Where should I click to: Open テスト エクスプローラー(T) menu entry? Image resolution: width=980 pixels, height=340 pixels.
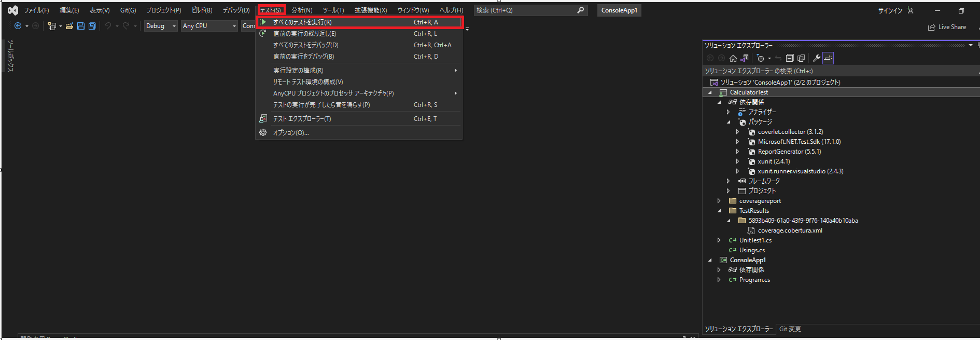[x=359, y=119]
